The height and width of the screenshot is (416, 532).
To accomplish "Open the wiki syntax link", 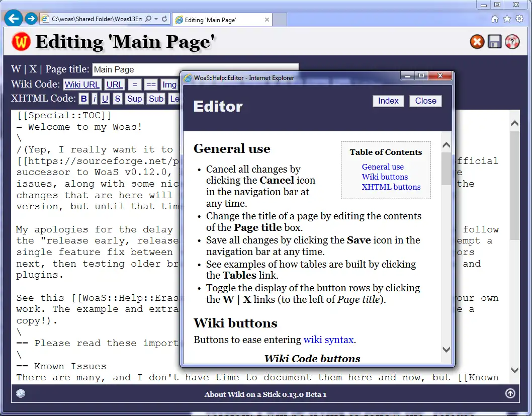I will point(328,340).
